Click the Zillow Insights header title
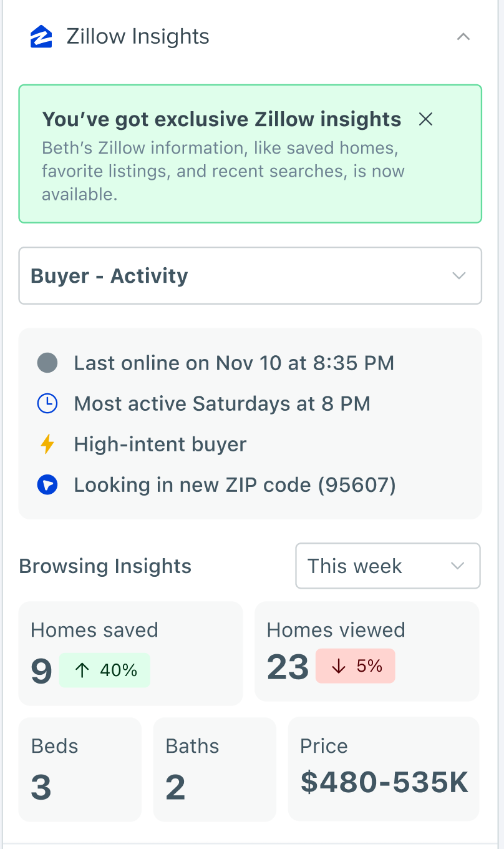This screenshot has height=849, width=504. [138, 37]
